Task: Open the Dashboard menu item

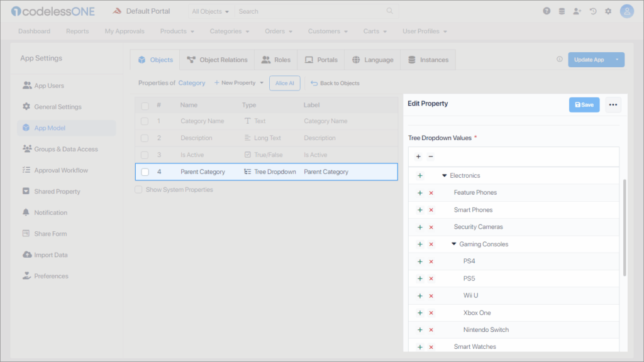Action: pyautogui.click(x=34, y=31)
